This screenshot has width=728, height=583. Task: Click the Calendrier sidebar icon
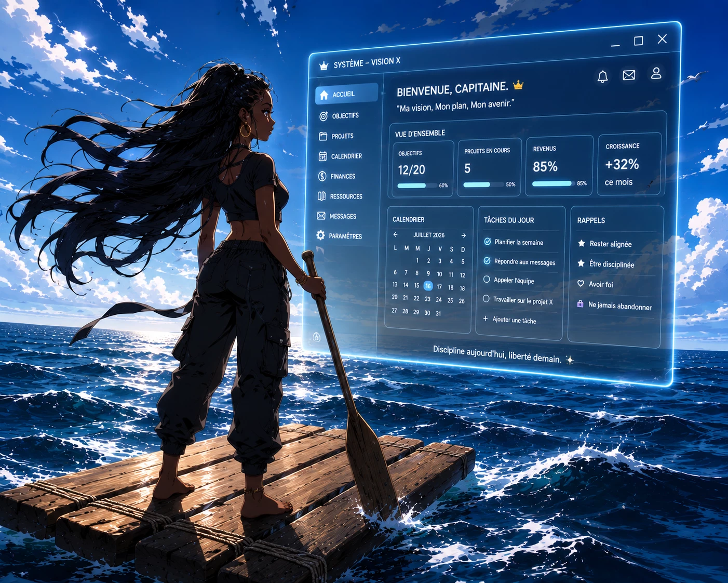point(322,156)
